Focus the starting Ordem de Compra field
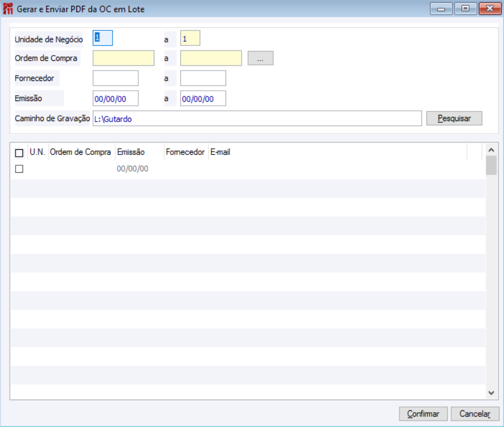 pyautogui.click(x=123, y=58)
